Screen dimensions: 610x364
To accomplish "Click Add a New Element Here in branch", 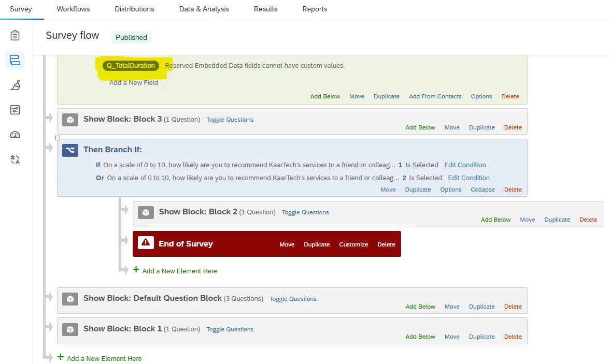I will tap(179, 271).
